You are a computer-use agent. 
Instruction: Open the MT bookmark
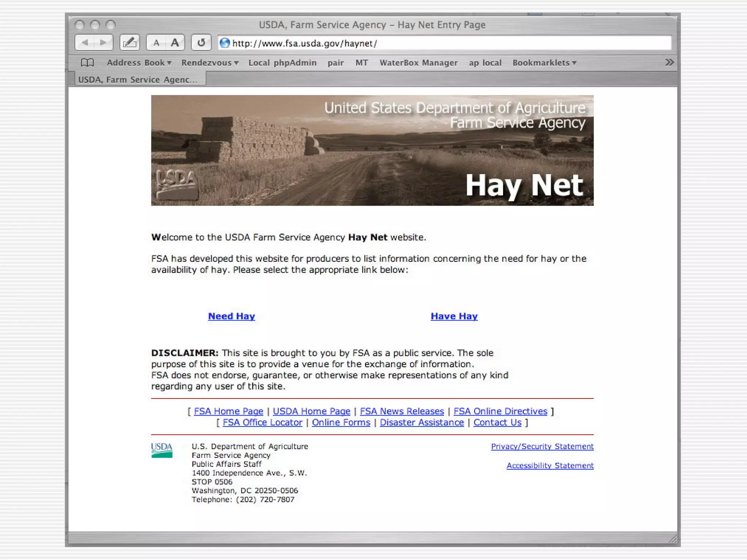(x=361, y=63)
